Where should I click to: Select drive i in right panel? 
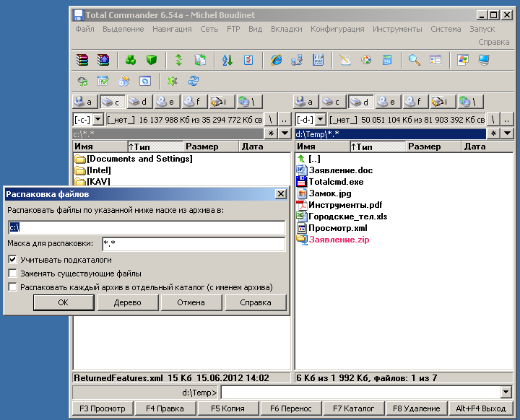[443, 102]
